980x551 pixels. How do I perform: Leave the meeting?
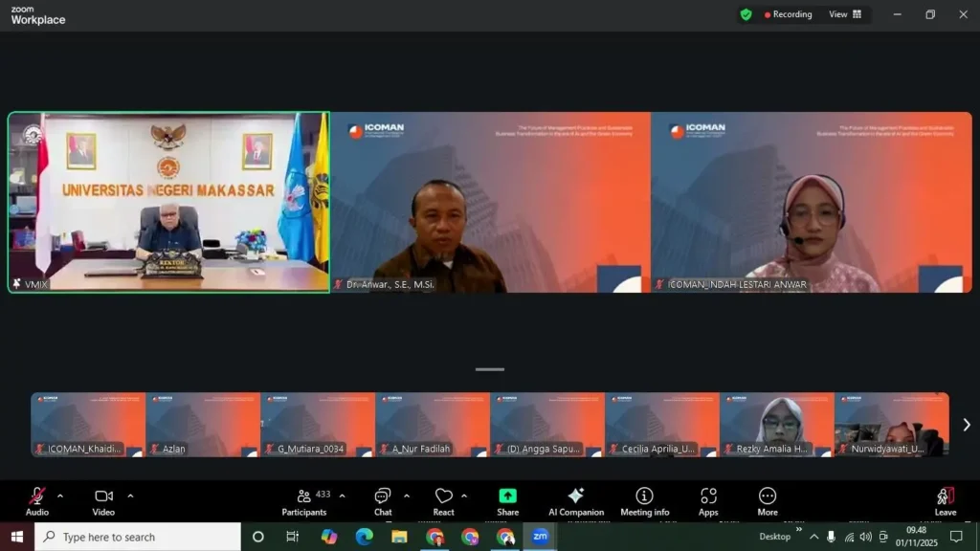(945, 500)
